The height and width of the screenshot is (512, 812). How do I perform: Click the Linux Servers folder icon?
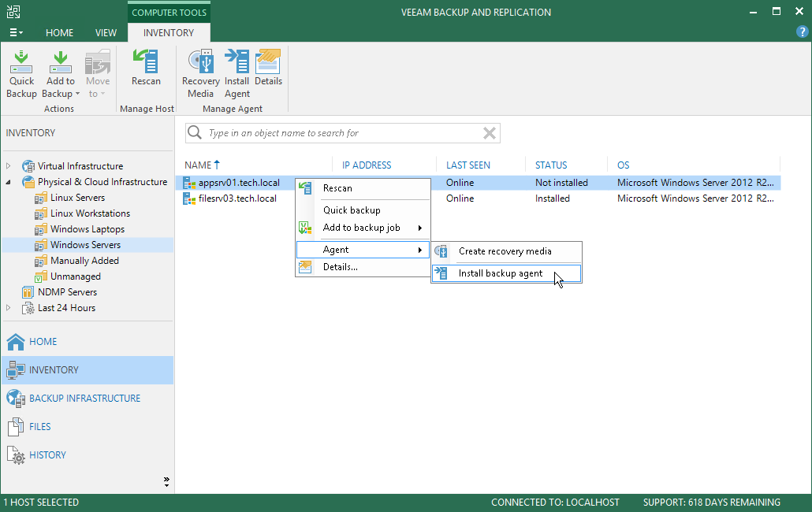[41, 198]
